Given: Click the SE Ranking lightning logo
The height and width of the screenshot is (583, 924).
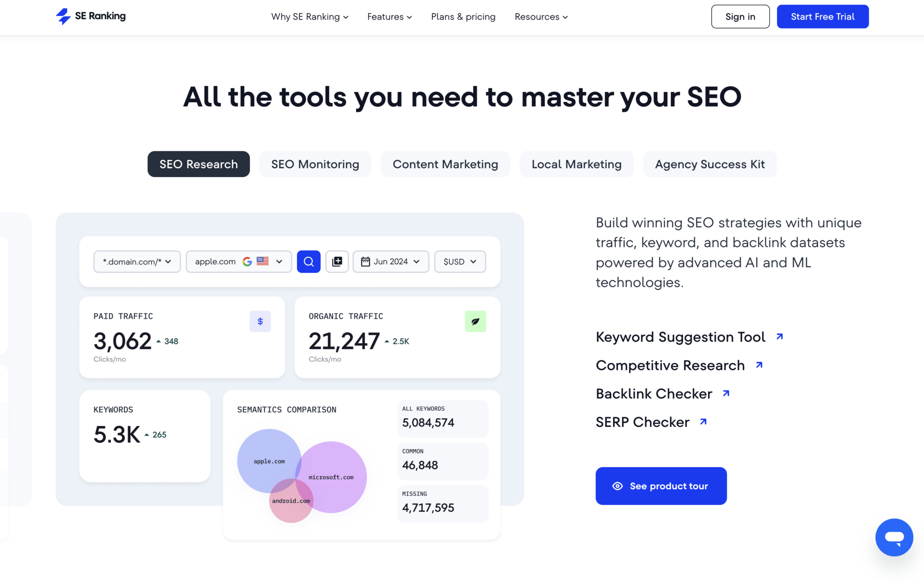Looking at the screenshot, I should pos(64,16).
